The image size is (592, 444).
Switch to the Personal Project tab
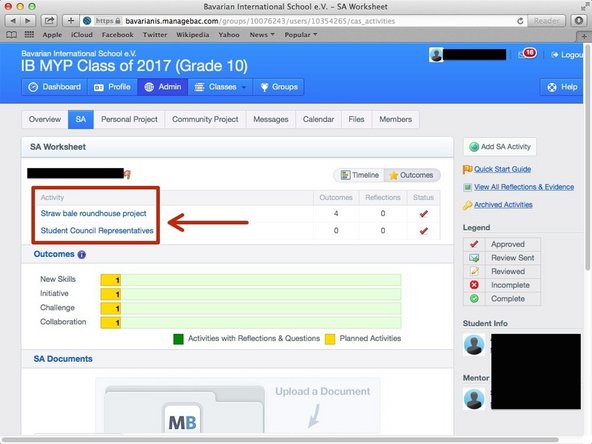click(x=129, y=119)
